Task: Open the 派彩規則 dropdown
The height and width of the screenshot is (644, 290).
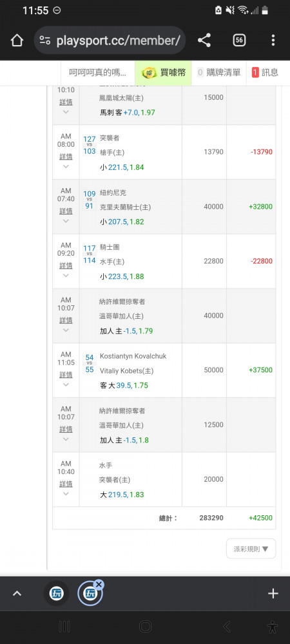Action: [251, 549]
